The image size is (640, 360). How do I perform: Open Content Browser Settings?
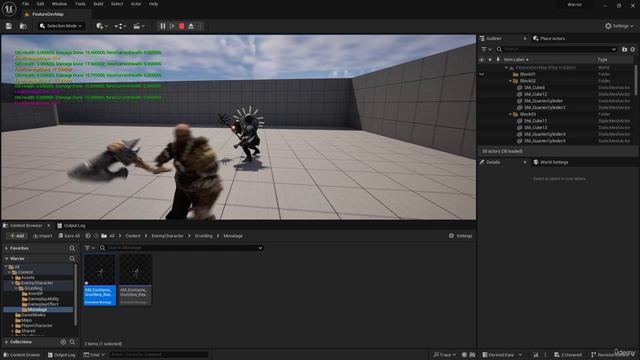tap(460, 236)
